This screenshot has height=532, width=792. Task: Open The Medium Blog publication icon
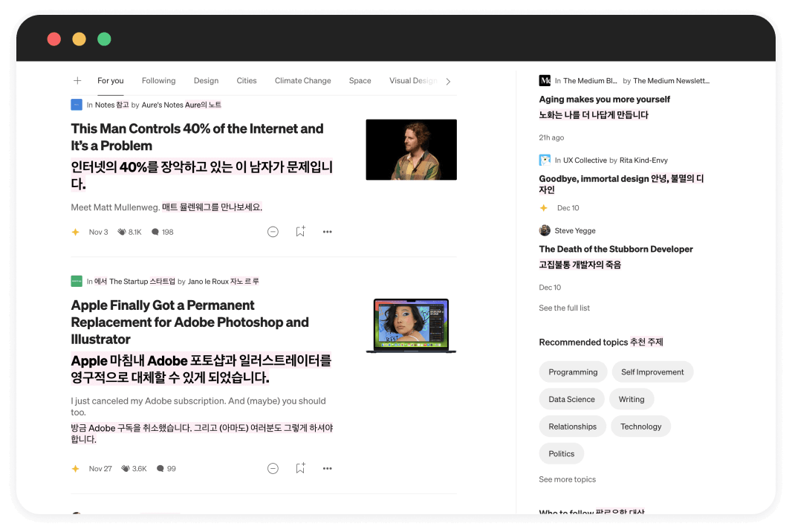pyautogui.click(x=545, y=80)
